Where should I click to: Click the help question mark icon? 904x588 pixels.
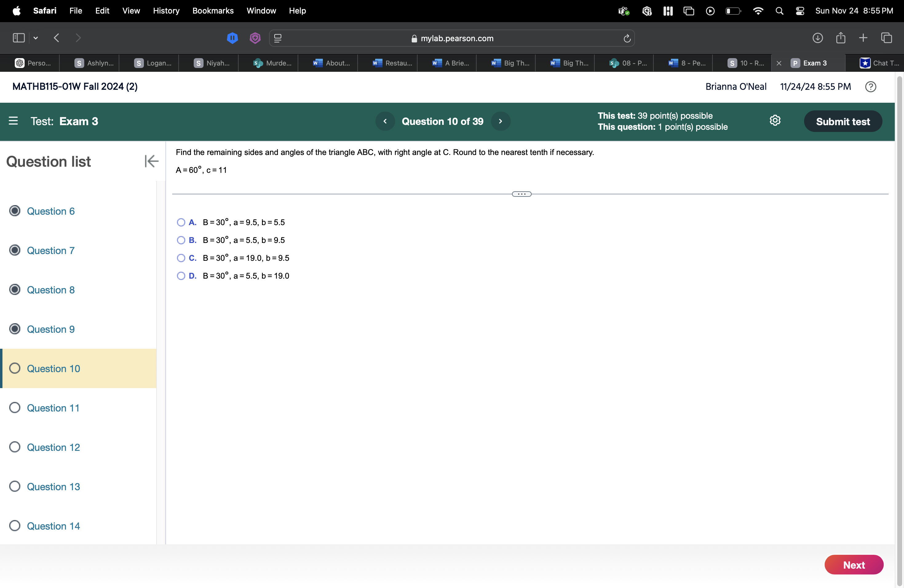[871, 87]
